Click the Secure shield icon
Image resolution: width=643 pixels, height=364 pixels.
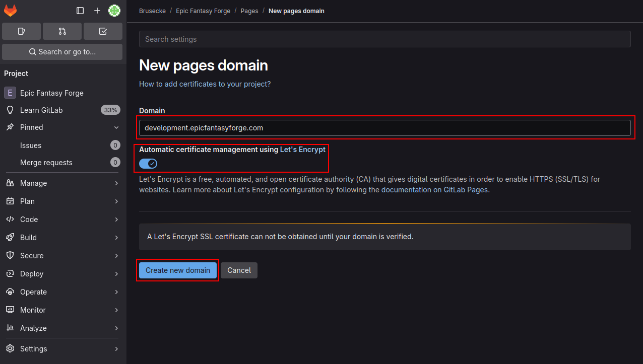tap(10, 256)
